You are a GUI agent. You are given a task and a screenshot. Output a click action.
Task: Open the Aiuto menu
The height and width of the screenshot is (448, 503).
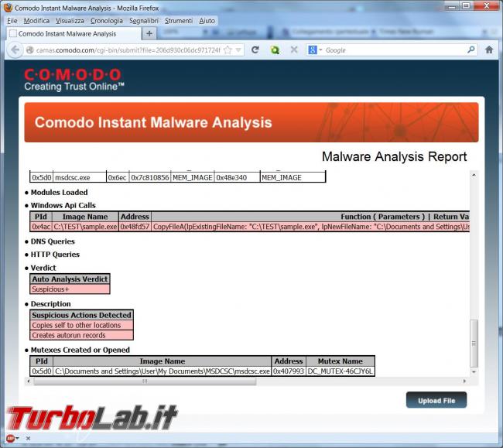(207, 21)
